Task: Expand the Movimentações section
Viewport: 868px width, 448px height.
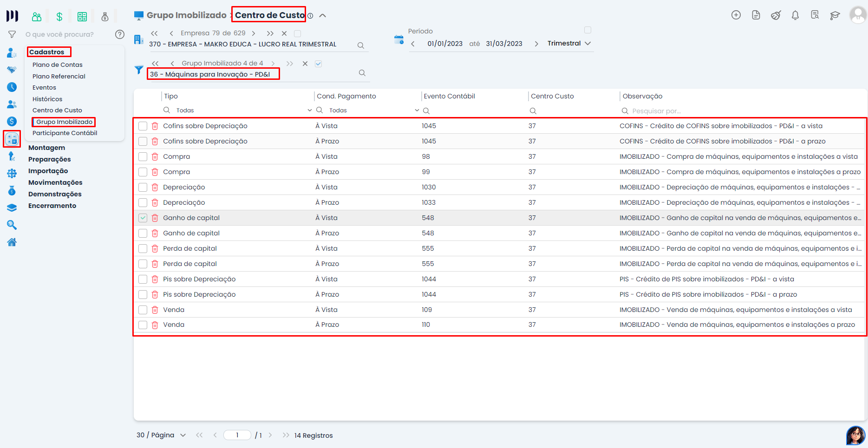Action: 55,182
